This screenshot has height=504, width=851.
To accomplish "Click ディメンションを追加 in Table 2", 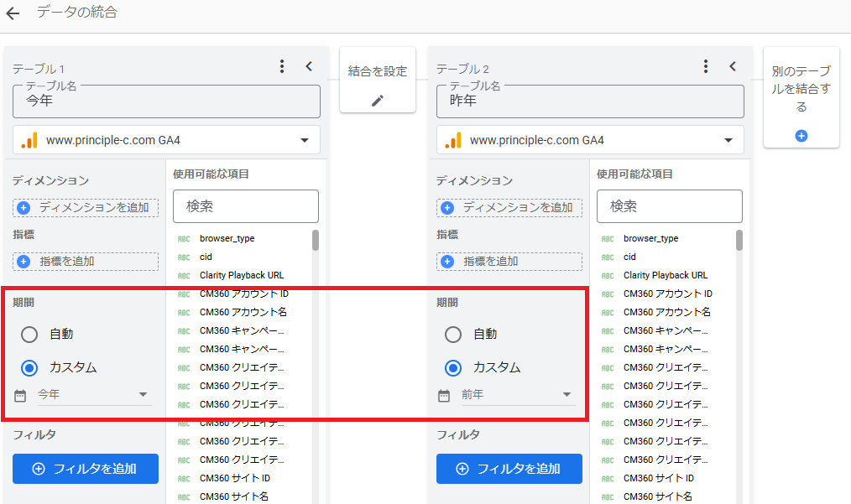I will tap(508, 207).
